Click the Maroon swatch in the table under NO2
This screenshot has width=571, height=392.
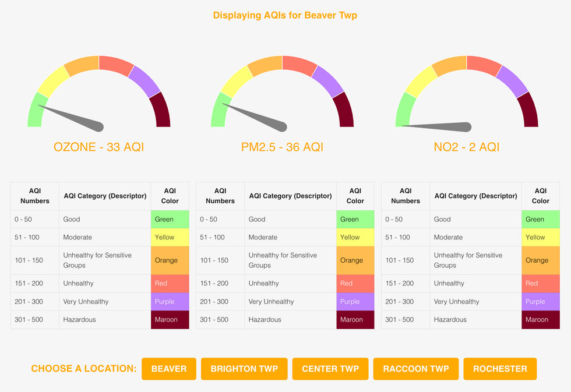click(x=540, y=320)
